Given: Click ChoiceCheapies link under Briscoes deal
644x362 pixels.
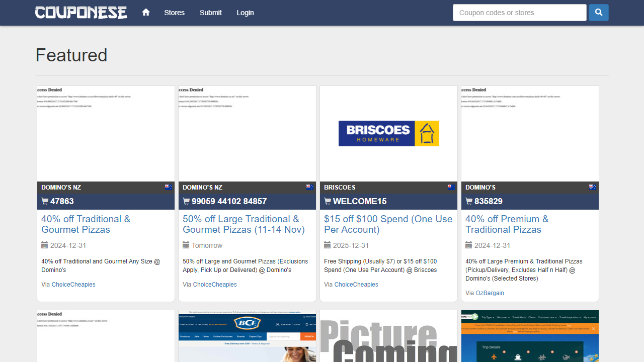Looking at the screenshot, I should 356,285.
